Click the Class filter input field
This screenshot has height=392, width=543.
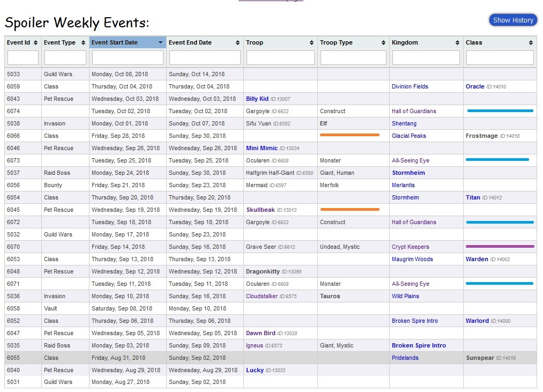click(x=500, y=57)
